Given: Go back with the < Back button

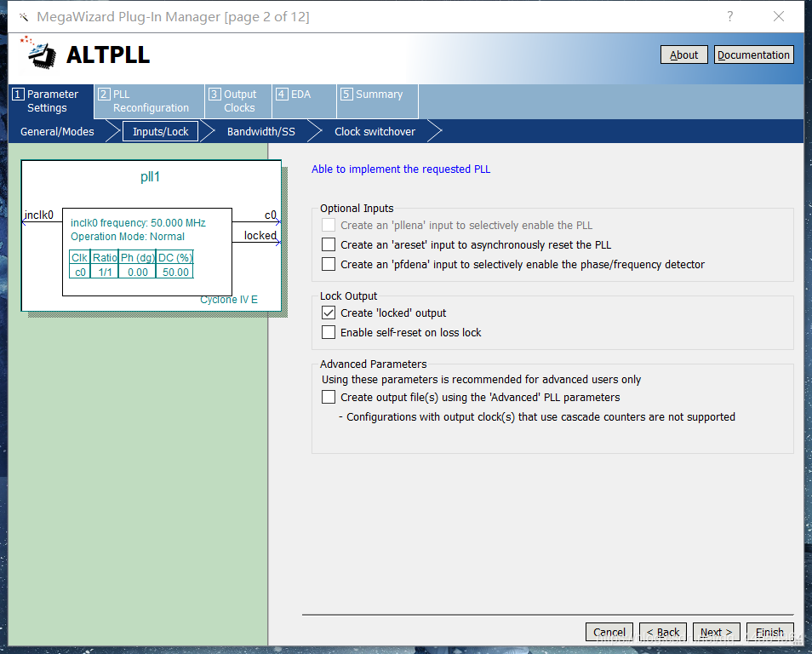Looking at the screenshot, I should pos(663,632).
